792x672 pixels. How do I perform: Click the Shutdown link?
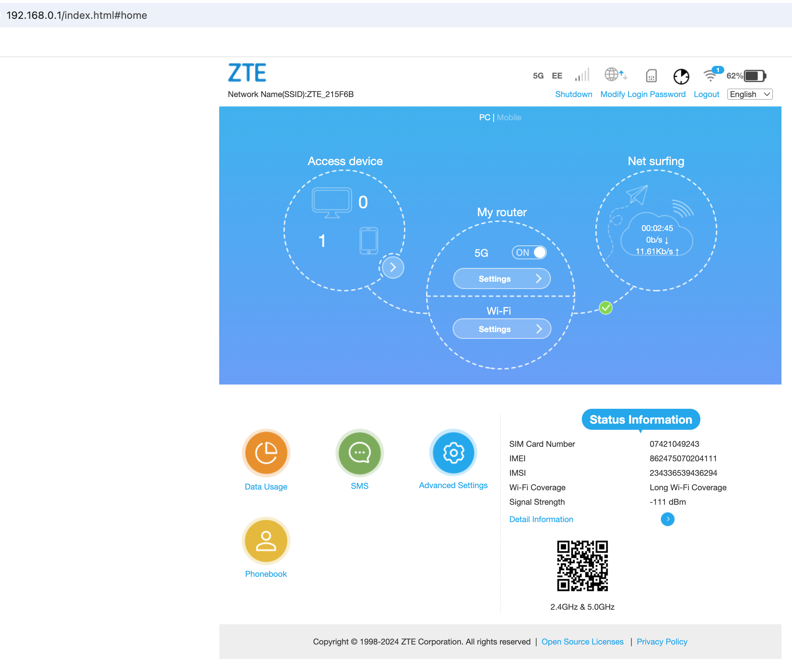pyautogui.click(x=573, y=94)
